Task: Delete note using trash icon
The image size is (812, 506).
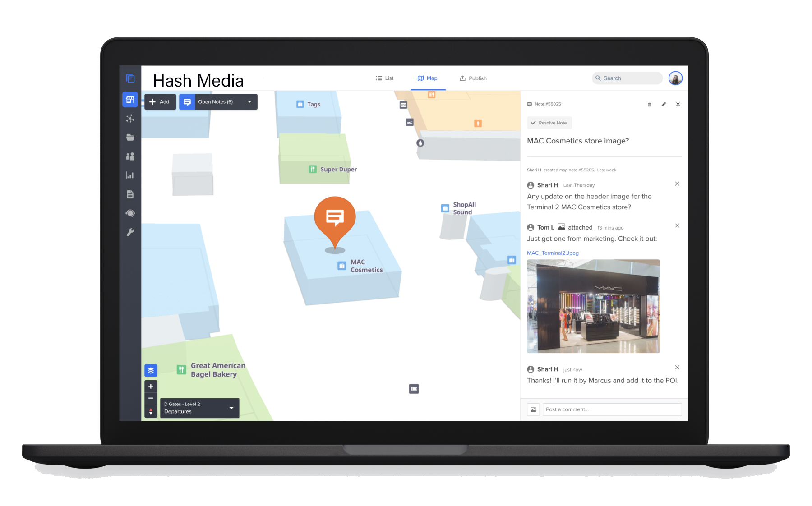Action: click(650, 104)
